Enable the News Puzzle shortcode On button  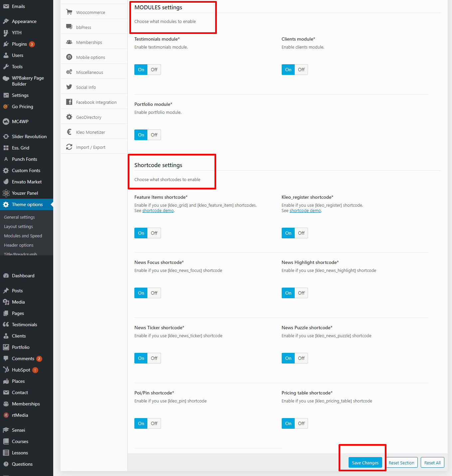tap(288, 358)
